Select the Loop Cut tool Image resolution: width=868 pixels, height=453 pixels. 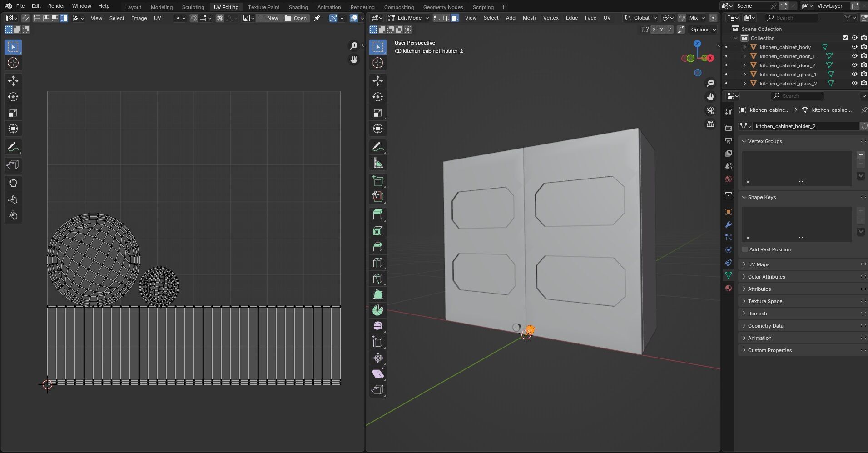click(x=378, y=263)
